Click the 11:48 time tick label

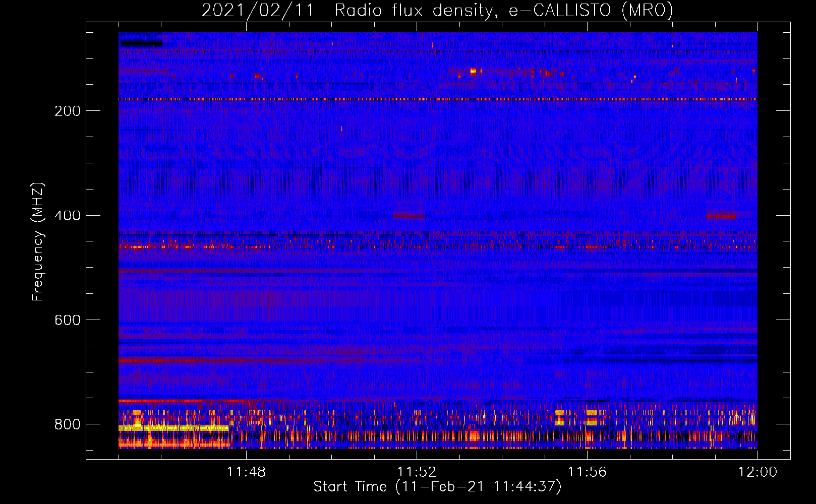[246, 472]
